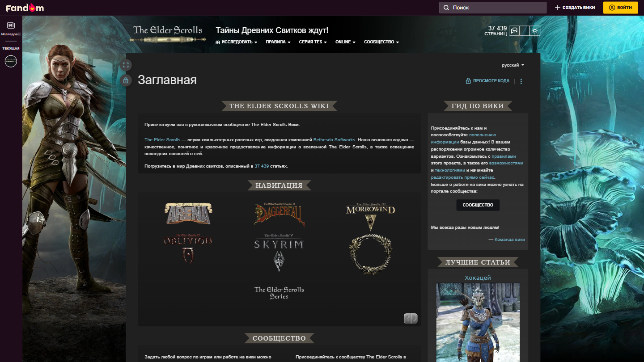644x362 pixels.
Task: Expand the Исследовать menu
Action: click(237, 42)
